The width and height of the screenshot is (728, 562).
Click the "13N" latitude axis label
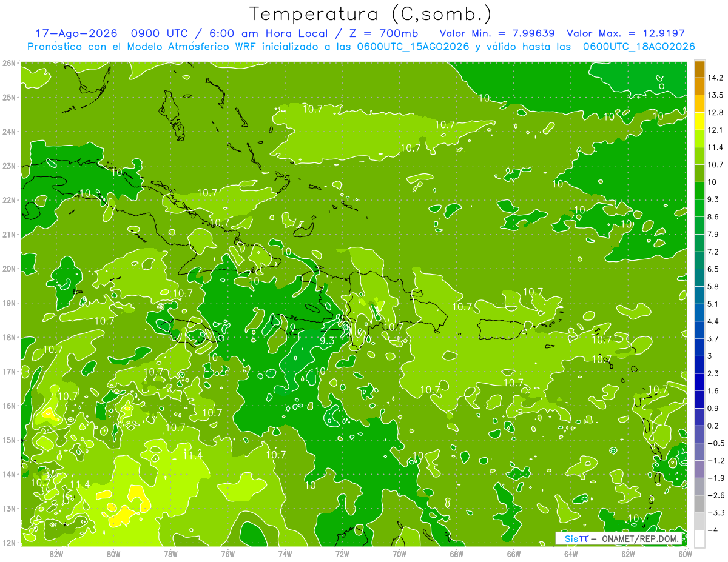(x=9, y=508)
